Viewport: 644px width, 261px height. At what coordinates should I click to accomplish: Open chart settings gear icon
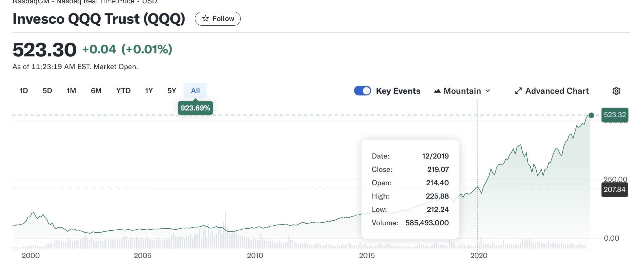coord(616,91)
